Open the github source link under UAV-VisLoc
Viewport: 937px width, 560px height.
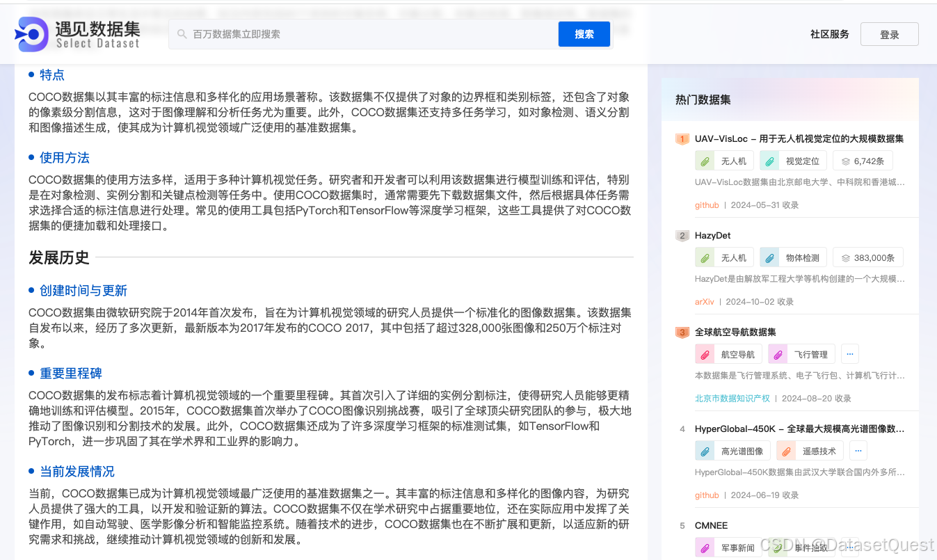pos(707,205)
